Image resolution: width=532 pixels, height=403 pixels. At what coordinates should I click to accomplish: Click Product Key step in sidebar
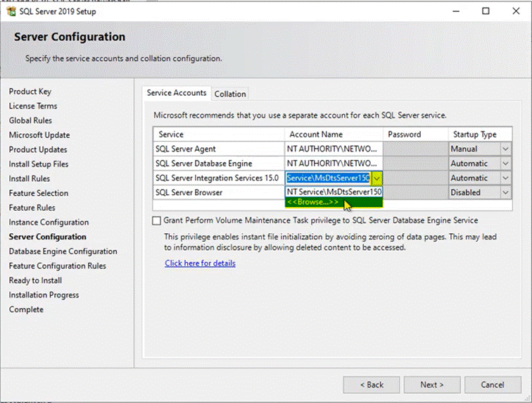30,92
